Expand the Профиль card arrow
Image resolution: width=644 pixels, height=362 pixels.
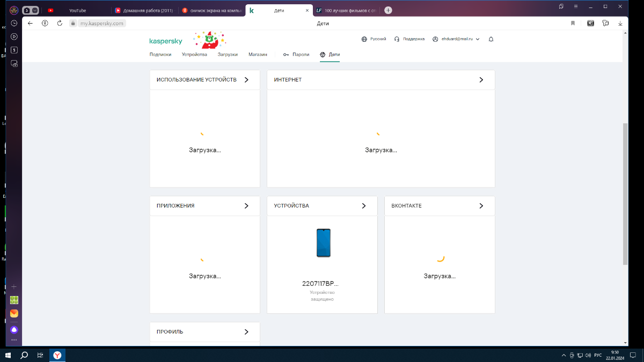pyautogui.click(x=246, y=331)
